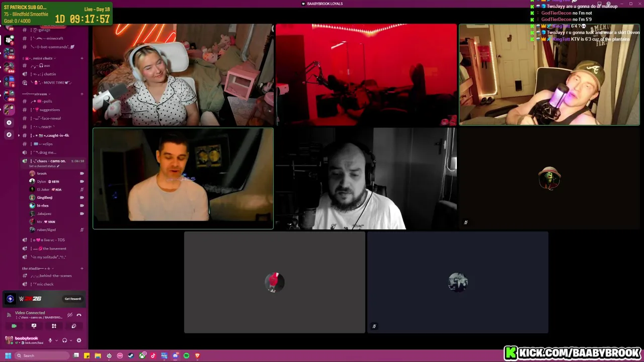Open the bot-commands channel
644x362 pixels.
52,47
